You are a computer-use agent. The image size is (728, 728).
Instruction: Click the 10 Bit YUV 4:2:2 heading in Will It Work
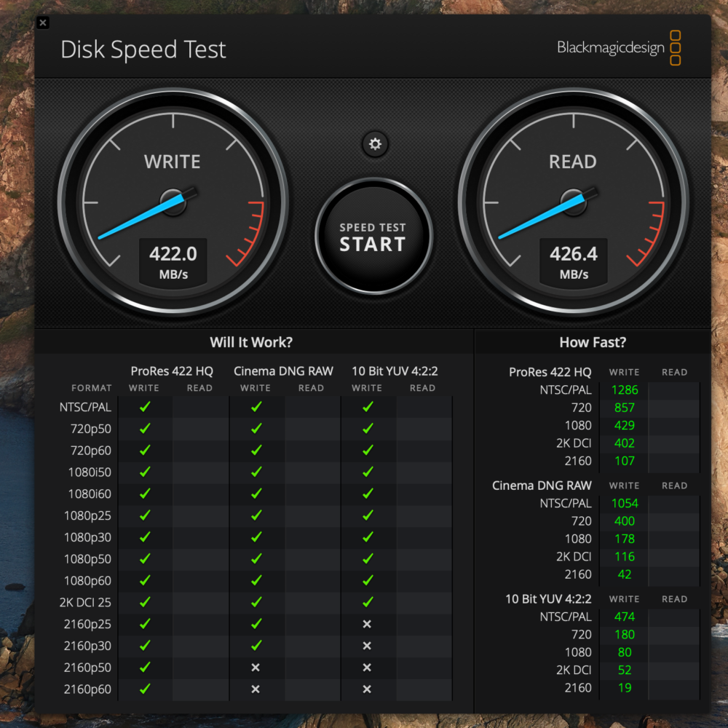click(x=395, y=371)
